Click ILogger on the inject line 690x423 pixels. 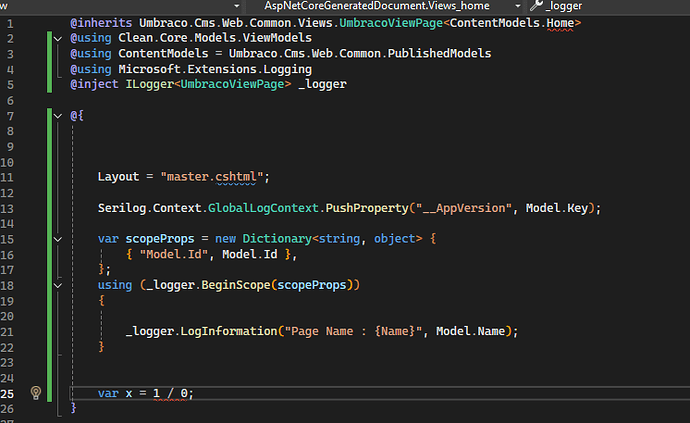[150, 84]
